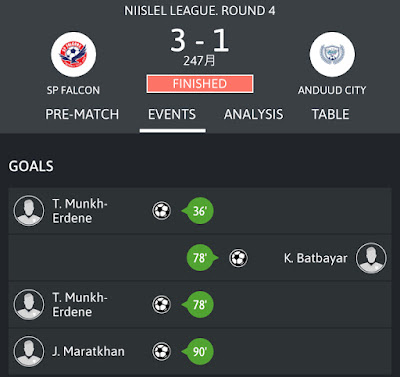The height and width of the screenshot is (377, 400).
Task: Open J. Maratkhan player avatar
Action: tap(29, 351)
